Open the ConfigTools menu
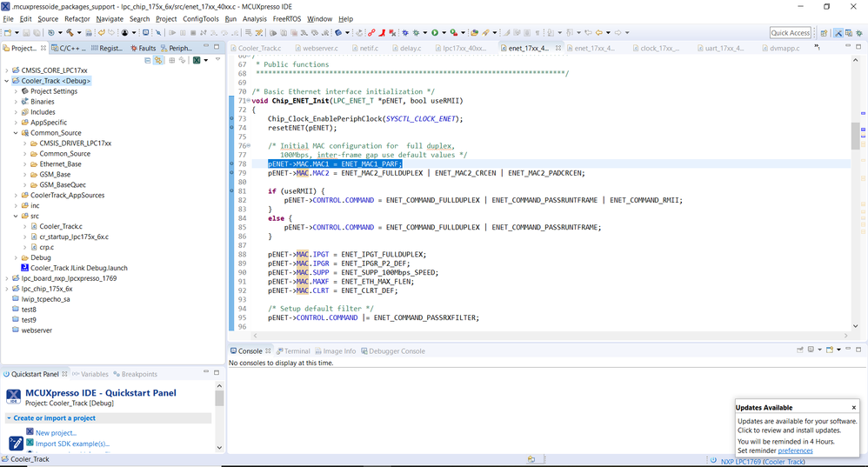The image size is (868, 467). click(201, 19)
